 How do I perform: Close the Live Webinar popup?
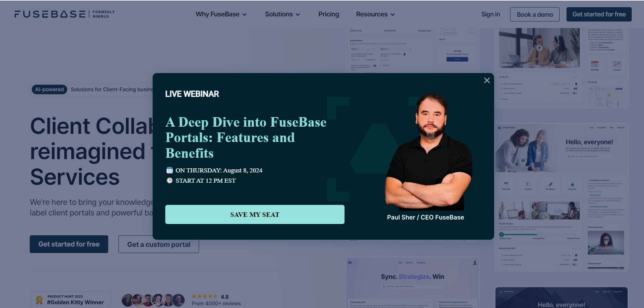[x=487, y=80]
